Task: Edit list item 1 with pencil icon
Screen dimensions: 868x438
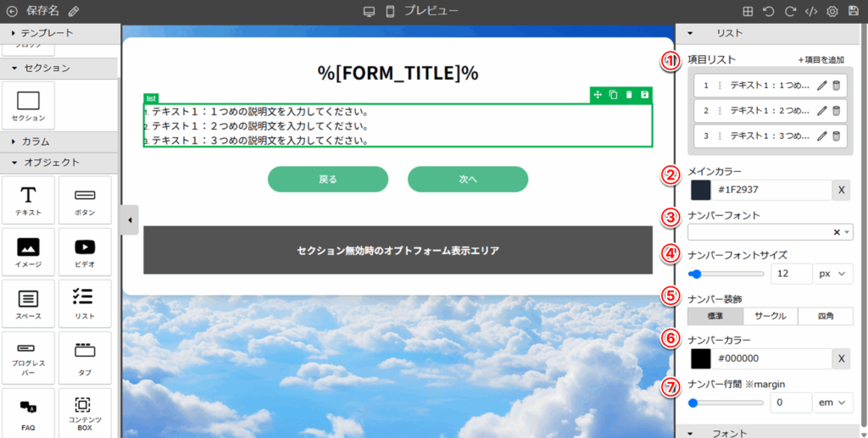Action: [821, 86]
